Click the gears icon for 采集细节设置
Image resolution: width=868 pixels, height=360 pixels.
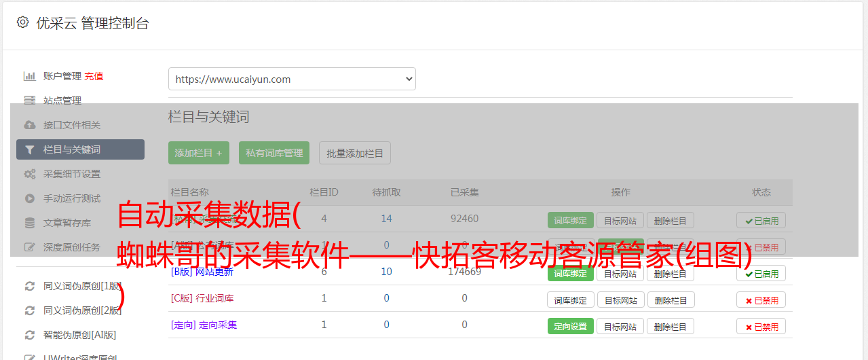(29, 174)
